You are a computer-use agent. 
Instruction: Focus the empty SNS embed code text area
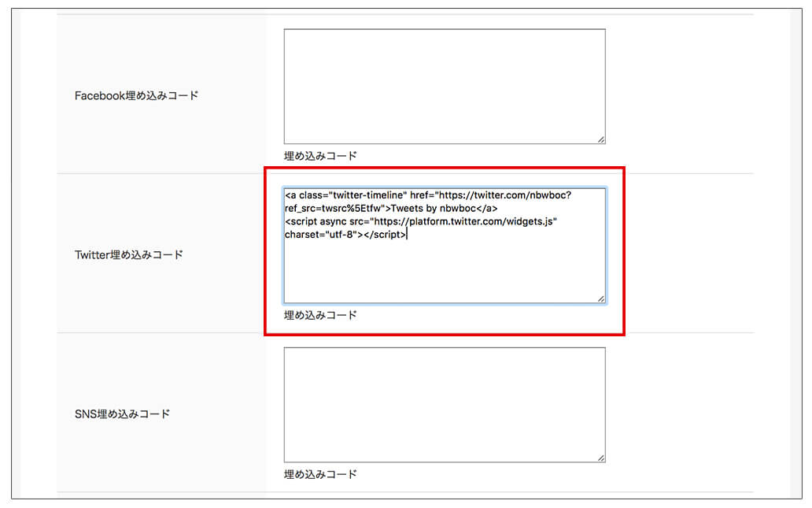click(x=444, y=405)
